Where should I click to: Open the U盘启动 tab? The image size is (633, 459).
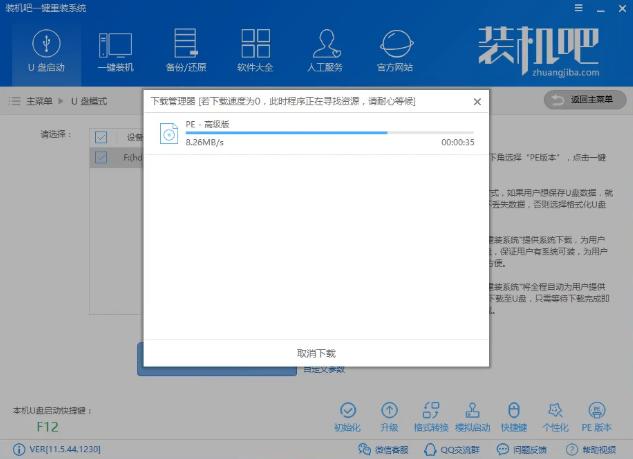pyautogui.click(x=46, y=51)
